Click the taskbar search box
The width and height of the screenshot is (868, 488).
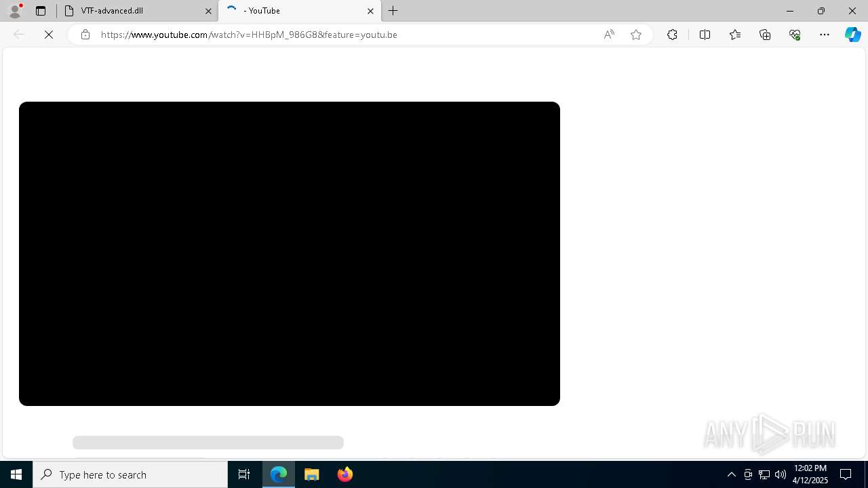(130, 474)
